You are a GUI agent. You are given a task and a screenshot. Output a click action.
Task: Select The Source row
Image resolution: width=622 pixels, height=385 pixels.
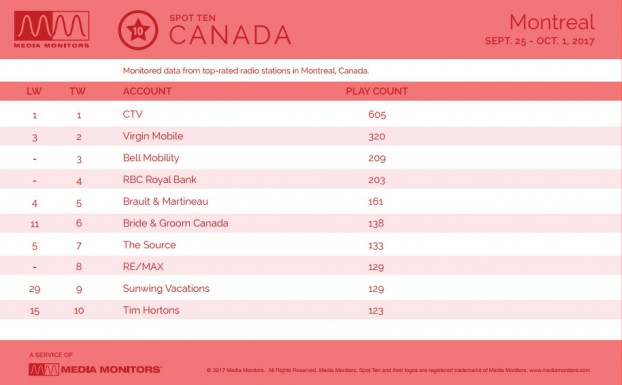311,245
